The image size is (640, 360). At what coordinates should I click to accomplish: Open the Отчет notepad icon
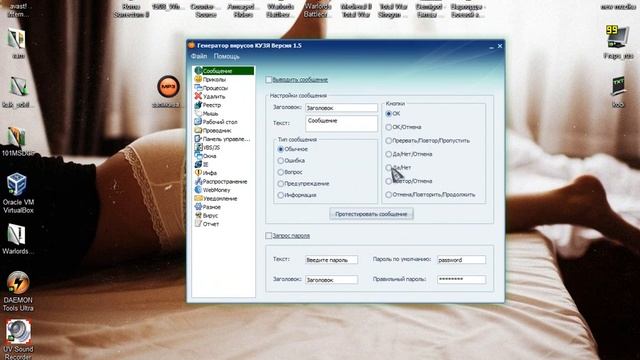[x=198, y=224]
